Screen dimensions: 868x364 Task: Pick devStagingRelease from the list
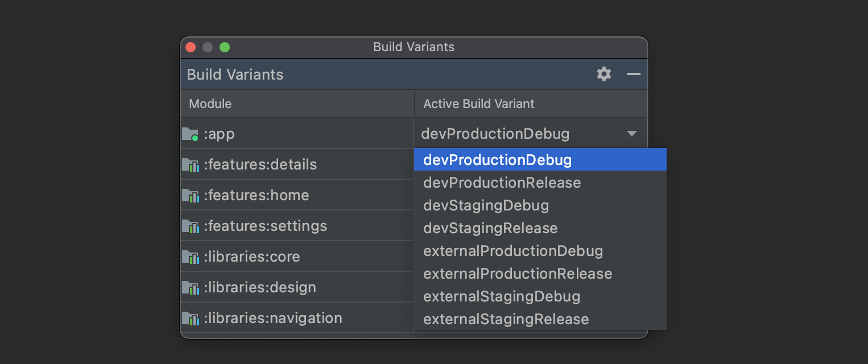490,228
